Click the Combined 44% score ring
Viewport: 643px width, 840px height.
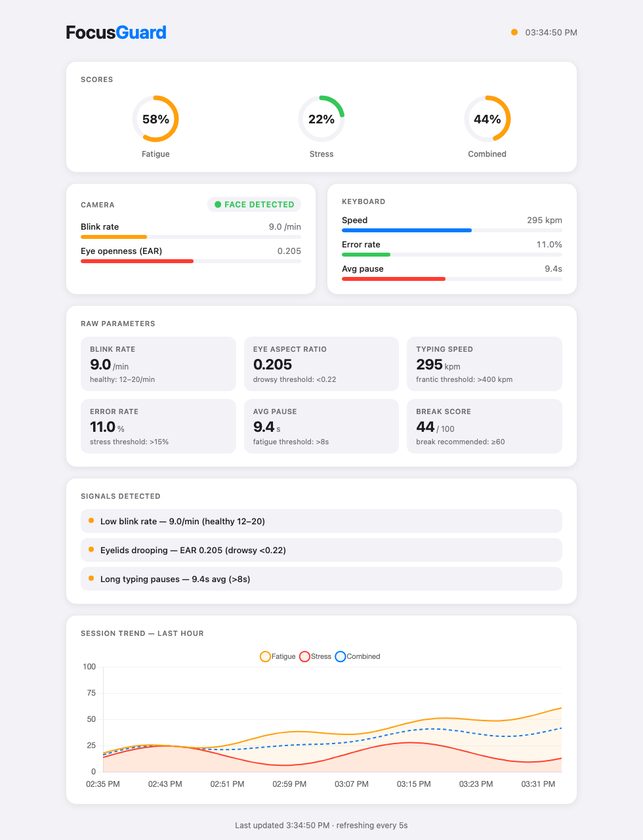pyautogui.click(x=487, y=119)
